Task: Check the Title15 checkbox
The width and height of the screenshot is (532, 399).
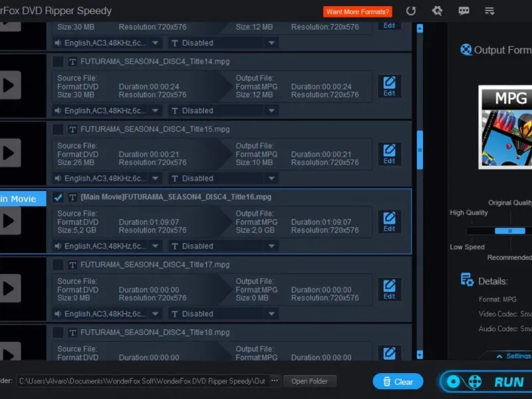Action: tap(58, 129)
